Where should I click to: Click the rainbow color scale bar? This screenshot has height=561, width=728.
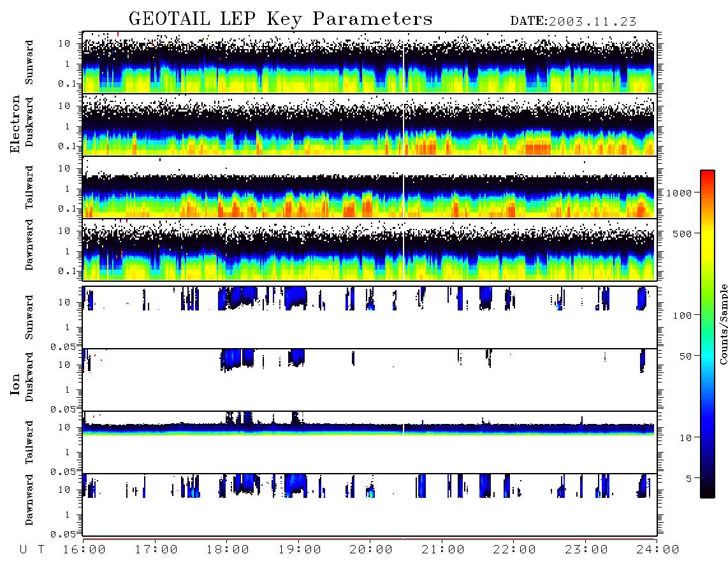click(708, 334)
